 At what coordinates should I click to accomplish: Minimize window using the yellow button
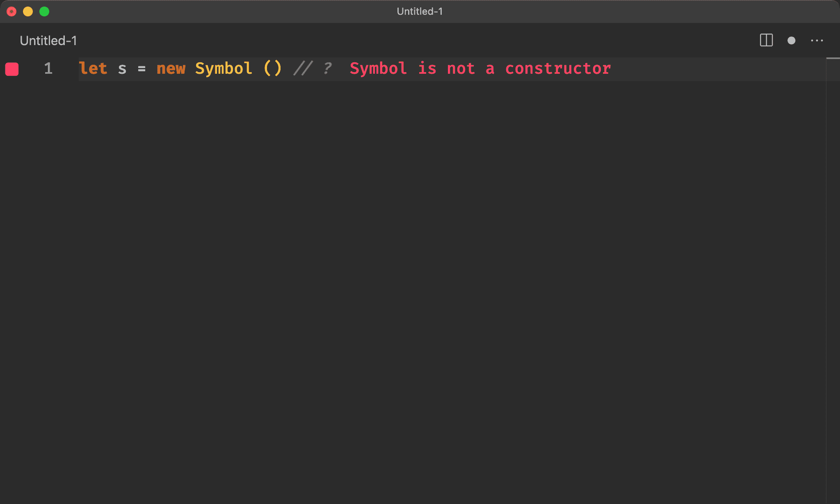(28, 11)
